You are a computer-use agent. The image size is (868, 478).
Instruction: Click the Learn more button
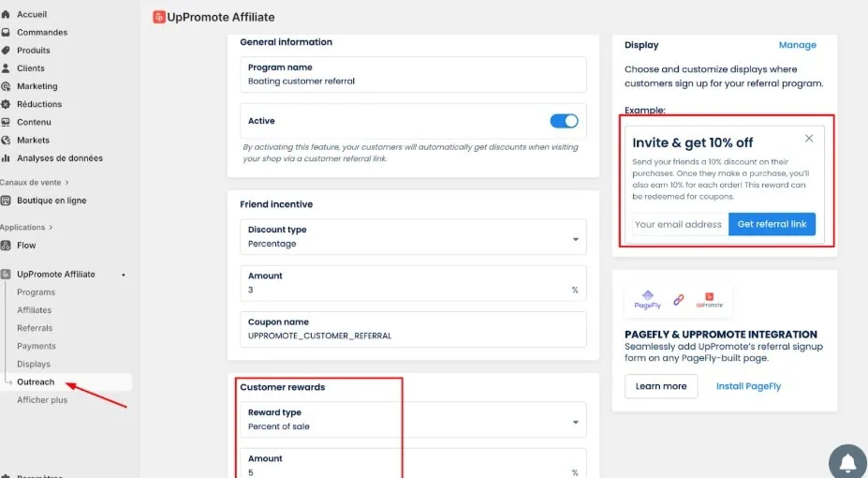coord(661,386)
